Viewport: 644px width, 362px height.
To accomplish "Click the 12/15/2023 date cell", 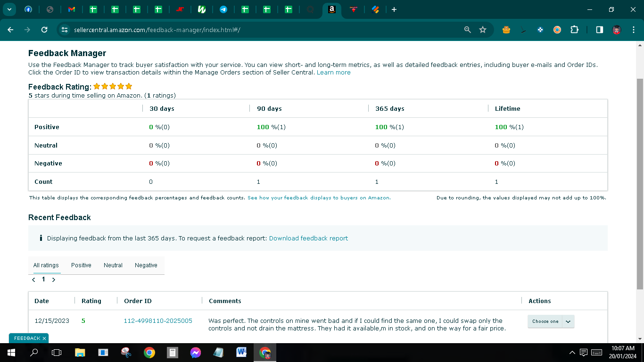I will 52,321.
